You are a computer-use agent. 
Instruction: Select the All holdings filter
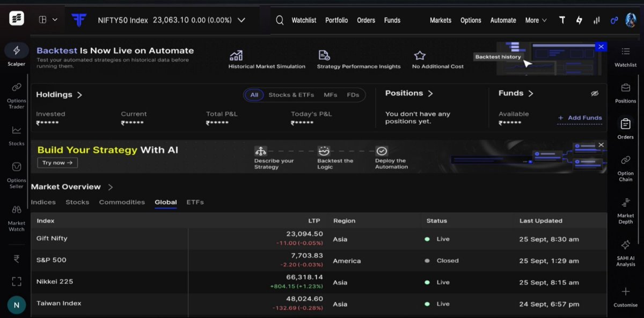click(254, 95)
